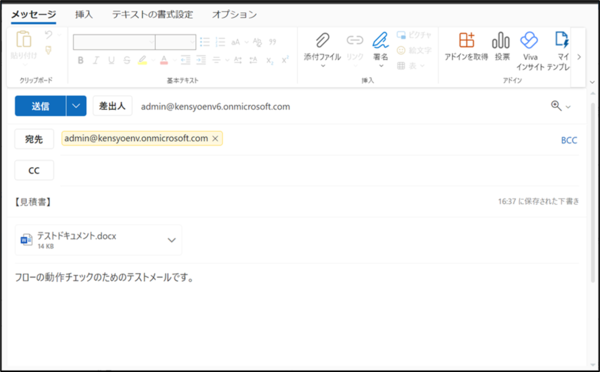Click the body text フローの動作チェックのためのテストメールです。

[104, 277]
